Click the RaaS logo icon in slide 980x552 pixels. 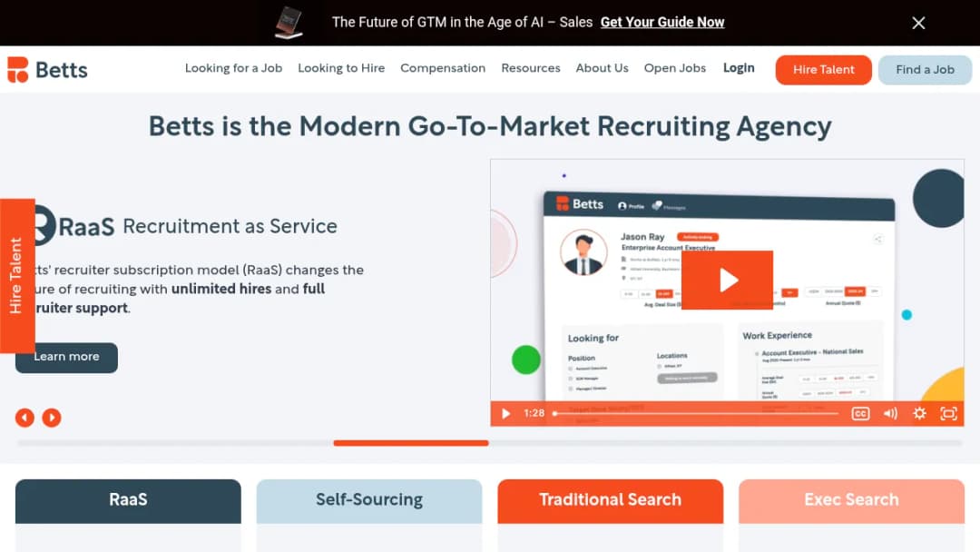pos(45,225)
